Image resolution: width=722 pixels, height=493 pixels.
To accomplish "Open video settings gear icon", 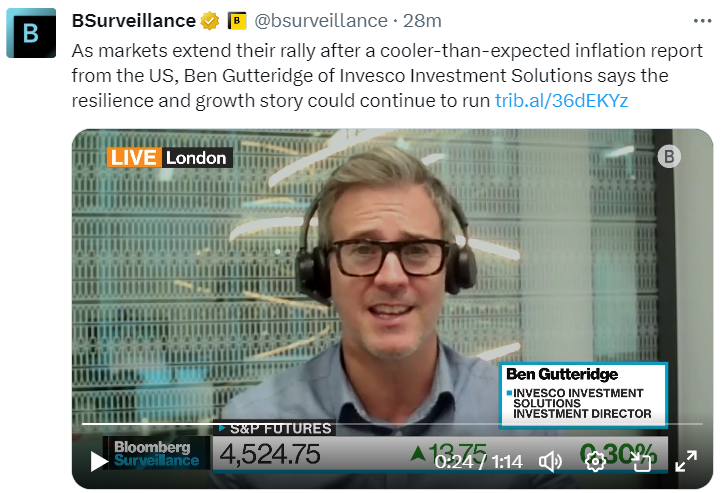I will (x=595, y=461).
